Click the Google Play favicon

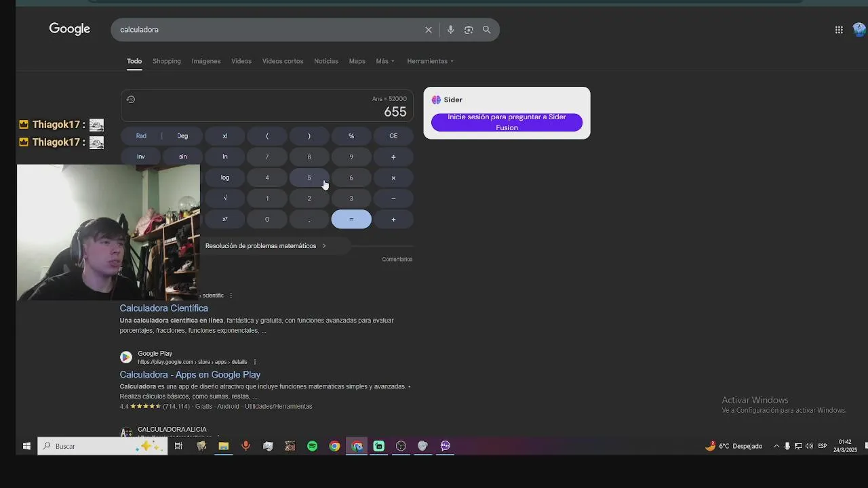[126, 357]
